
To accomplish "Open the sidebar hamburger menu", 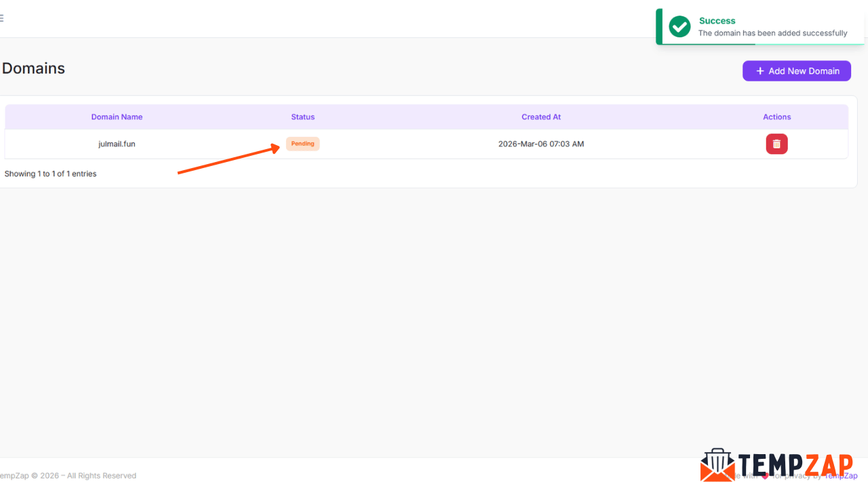I will 2,18.
